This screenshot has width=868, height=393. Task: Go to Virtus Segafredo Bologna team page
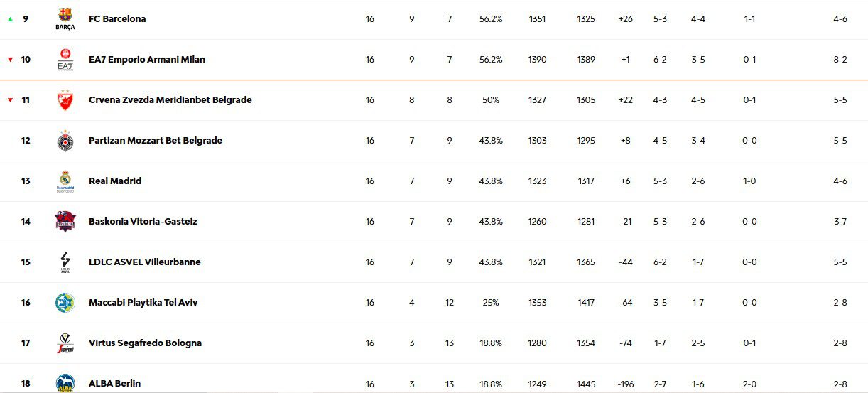[x=145, y=343]
